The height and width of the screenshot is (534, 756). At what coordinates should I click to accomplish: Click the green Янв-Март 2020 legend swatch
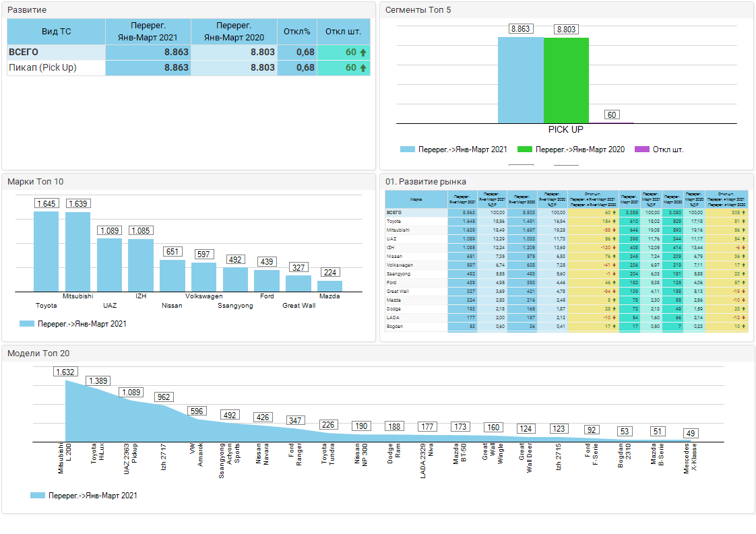[x=525, y=149]
